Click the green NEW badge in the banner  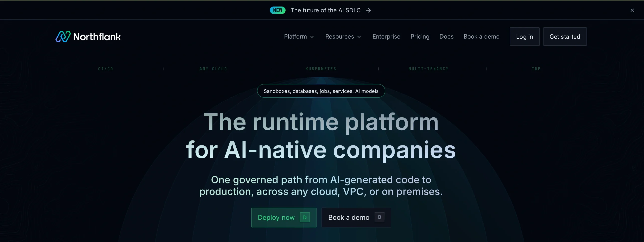(277, 10)
